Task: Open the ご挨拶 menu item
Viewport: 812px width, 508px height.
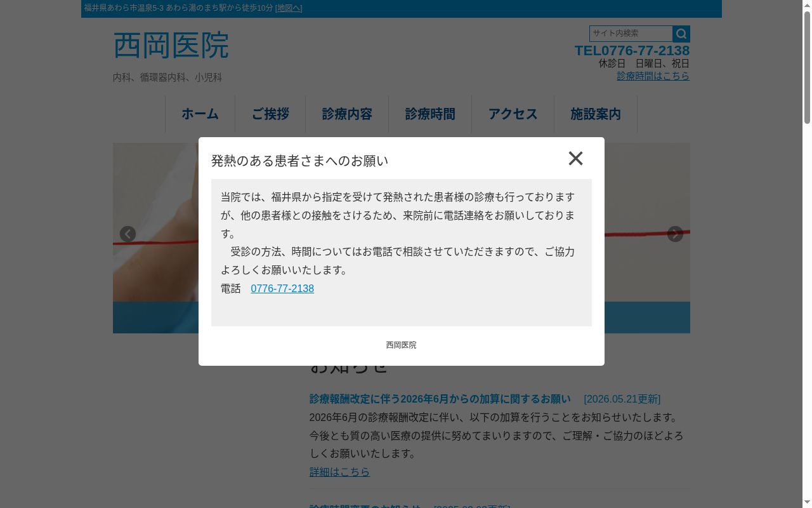Action: tap(270, 114)
